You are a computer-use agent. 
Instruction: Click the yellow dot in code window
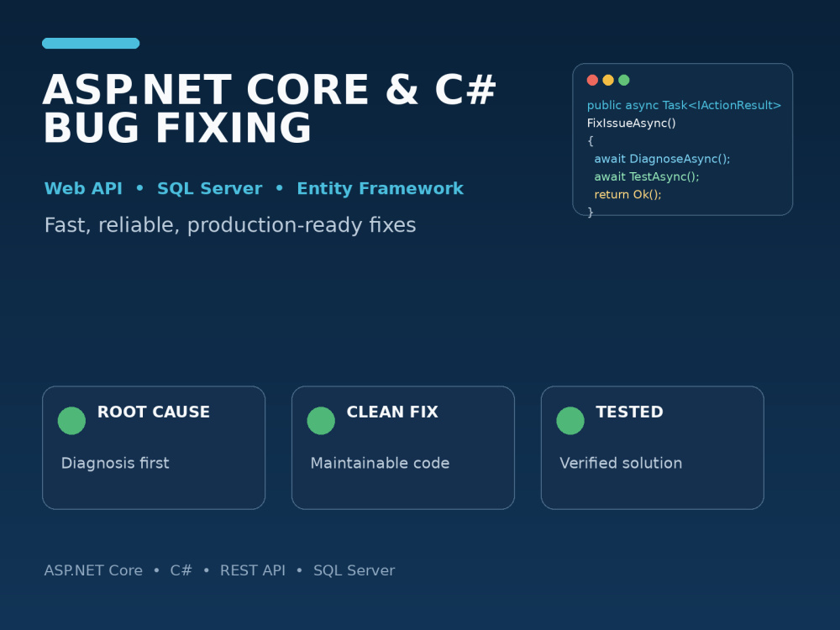click(608, 80)
